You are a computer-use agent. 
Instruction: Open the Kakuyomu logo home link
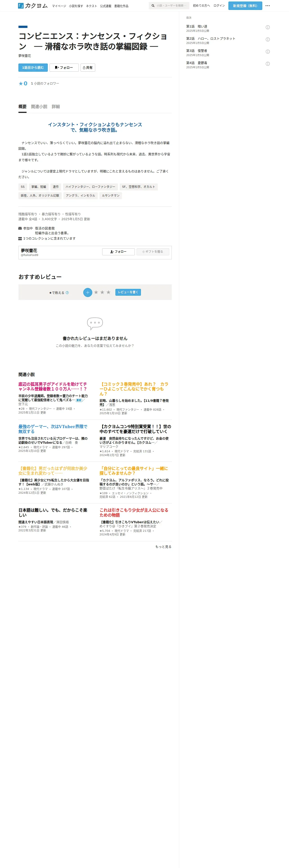click(33, 6)
